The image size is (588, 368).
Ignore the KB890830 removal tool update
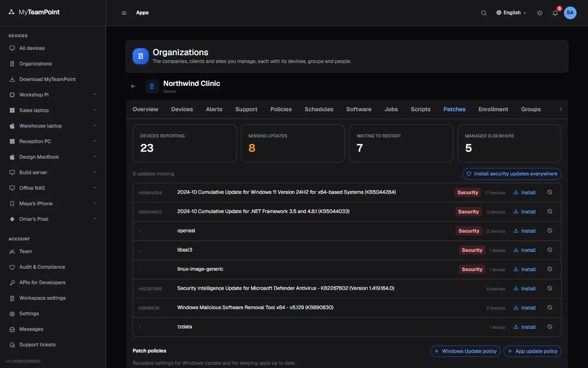pos(550,307)
